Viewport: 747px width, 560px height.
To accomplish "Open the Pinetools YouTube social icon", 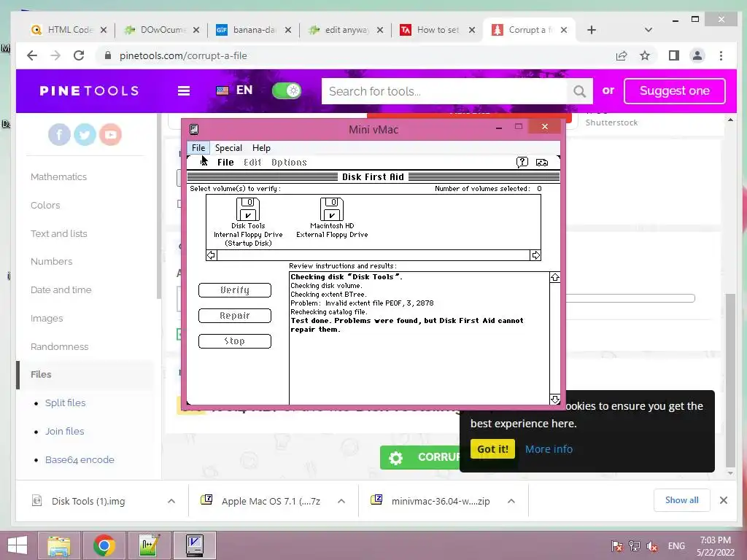I will 111,135.
